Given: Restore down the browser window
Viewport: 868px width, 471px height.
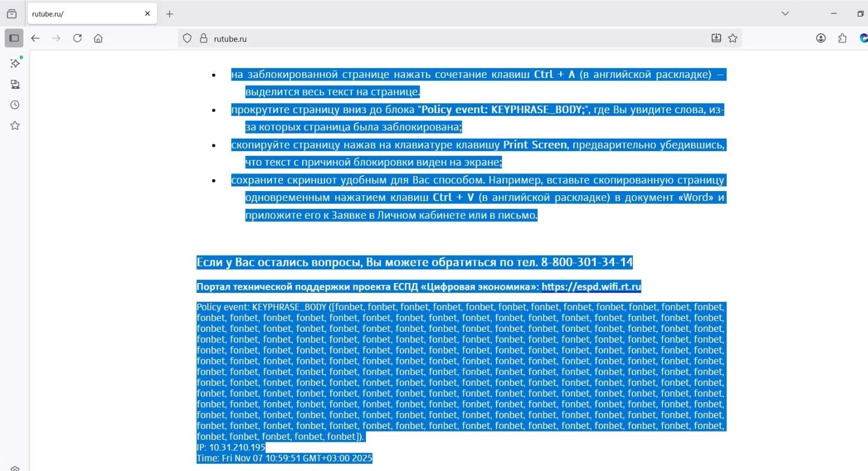Looking at the screenshot, I should coord(860,14).
